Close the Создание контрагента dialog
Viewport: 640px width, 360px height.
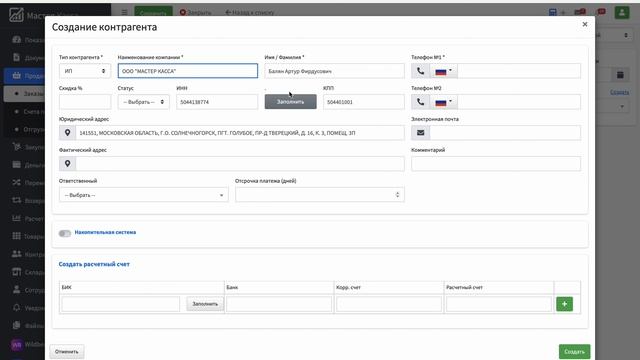[584, 24]
